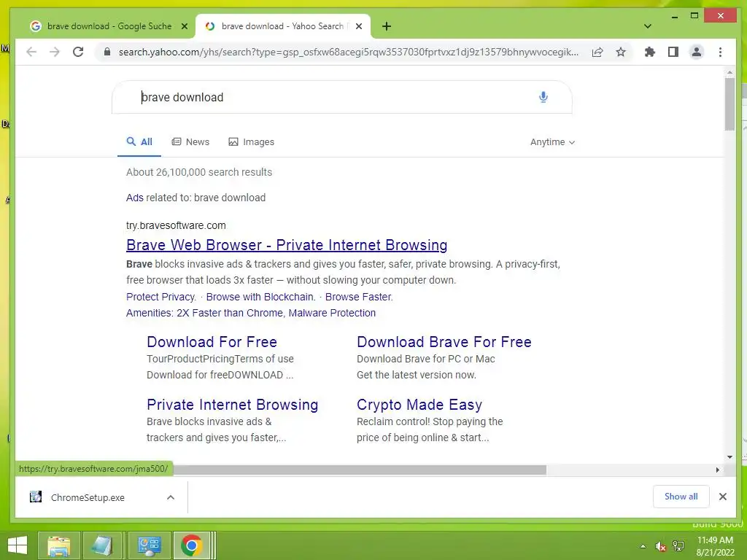Open the Extensions puzzle icon

(650, 52)
